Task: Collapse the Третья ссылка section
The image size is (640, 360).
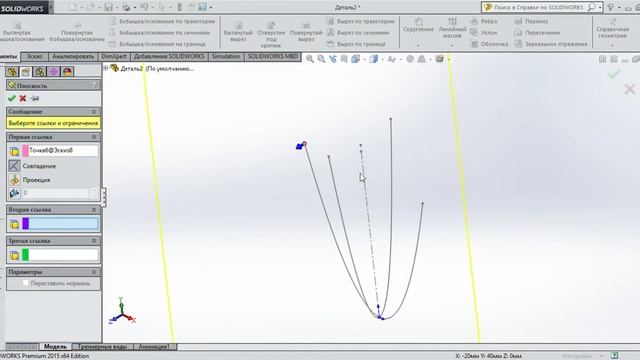Action: (94, 241)
